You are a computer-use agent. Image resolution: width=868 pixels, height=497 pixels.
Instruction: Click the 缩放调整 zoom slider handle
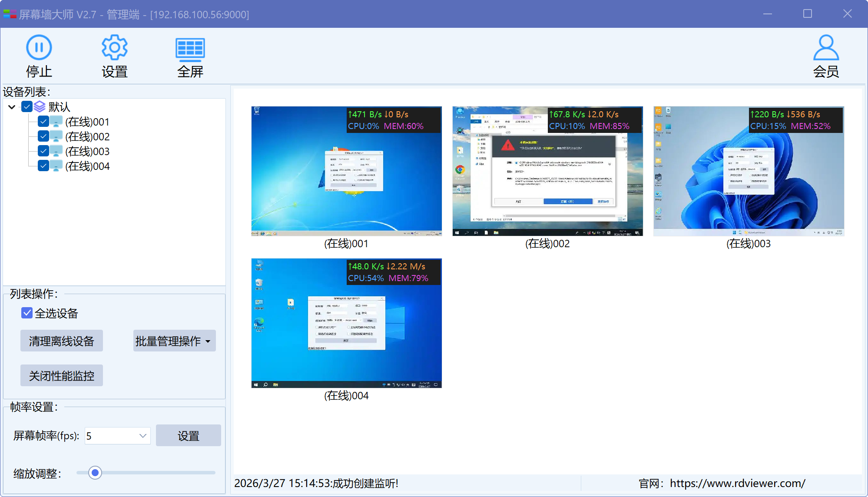pos(95,473)
